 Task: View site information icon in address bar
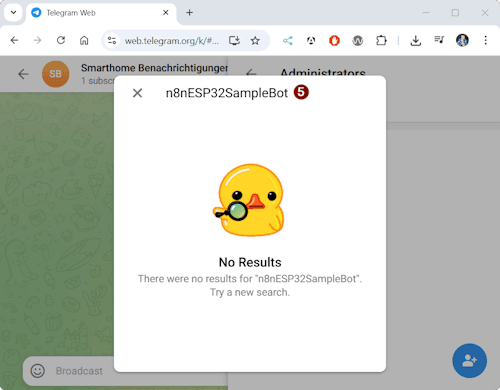112,41
